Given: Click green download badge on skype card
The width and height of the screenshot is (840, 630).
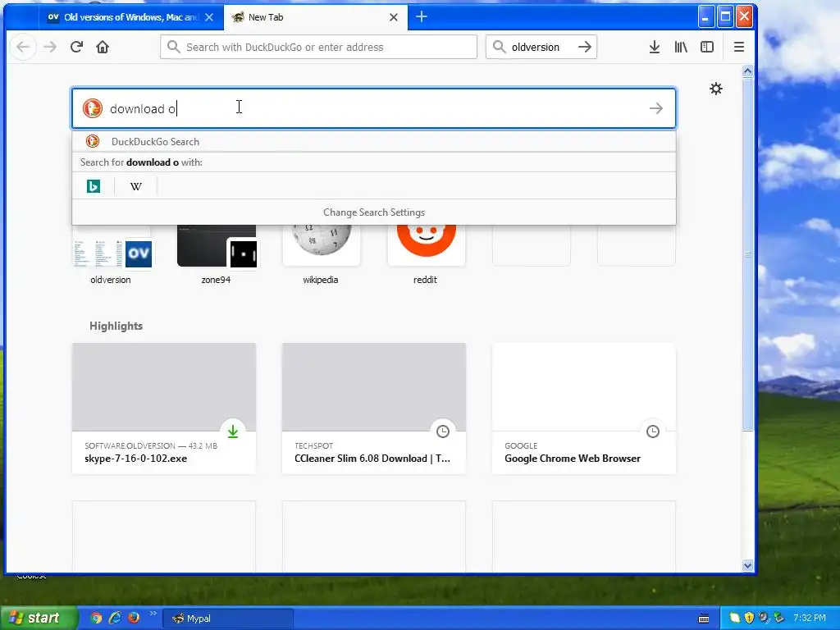Looking at the screenshot, I should (x=232, y=431).
